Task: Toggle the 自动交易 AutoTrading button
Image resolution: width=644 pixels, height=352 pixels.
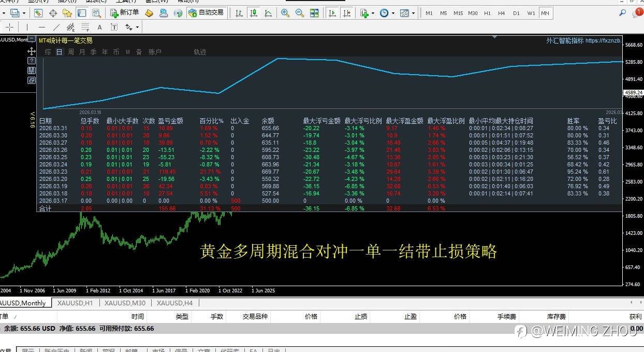Action: pyautogui.click(x=206, y=12)
